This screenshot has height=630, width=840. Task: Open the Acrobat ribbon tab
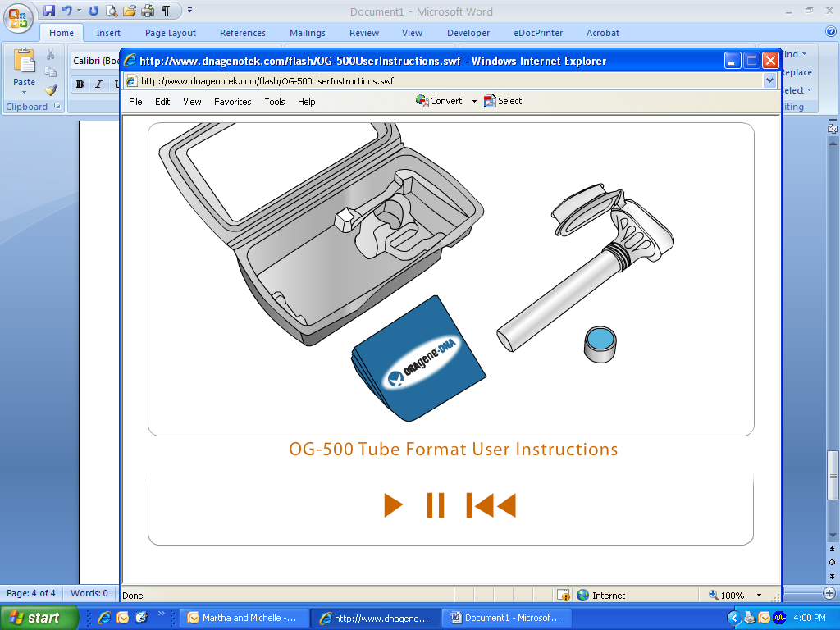[603, 33]
